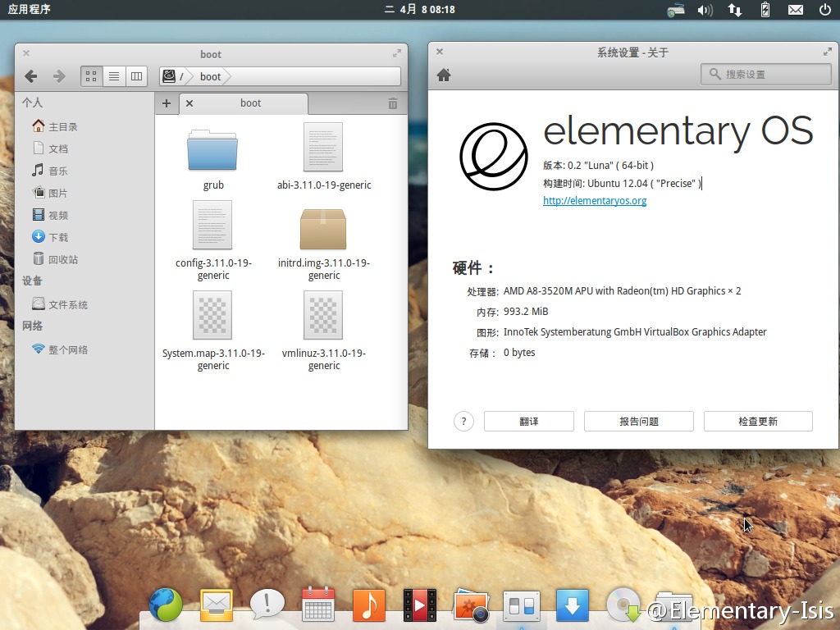
Task: Switch to icon grid view
Action: click(92, 76)
